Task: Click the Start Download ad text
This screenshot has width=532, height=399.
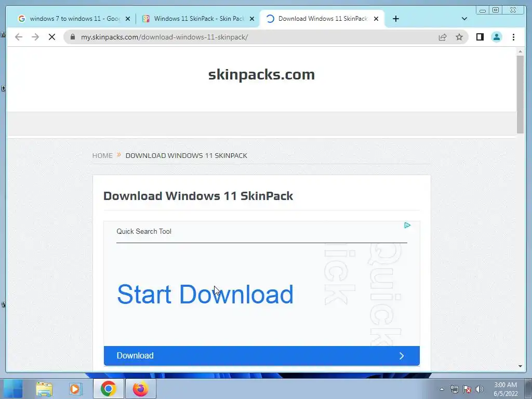Action: tap(205, 294)
